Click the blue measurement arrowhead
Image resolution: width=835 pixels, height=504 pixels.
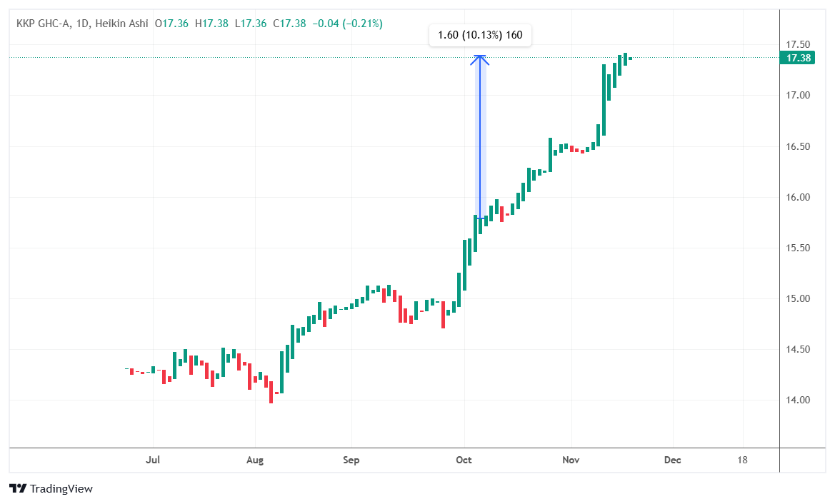(480, 59)
